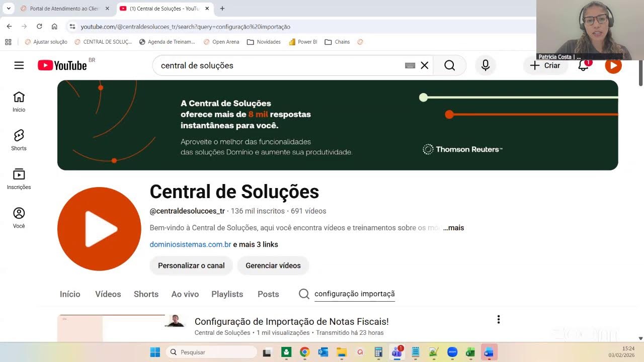This screenshot has width=644, height=362.
Task: Open the YouTube guide hamburger menu
Action: (x=19, y=65)
